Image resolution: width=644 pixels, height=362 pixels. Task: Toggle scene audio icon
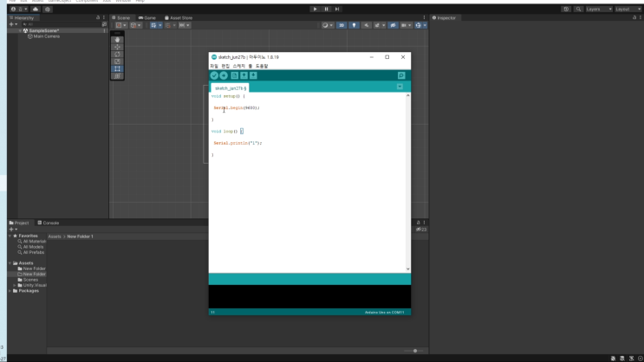pyautogui.click(x=367, y=25)
